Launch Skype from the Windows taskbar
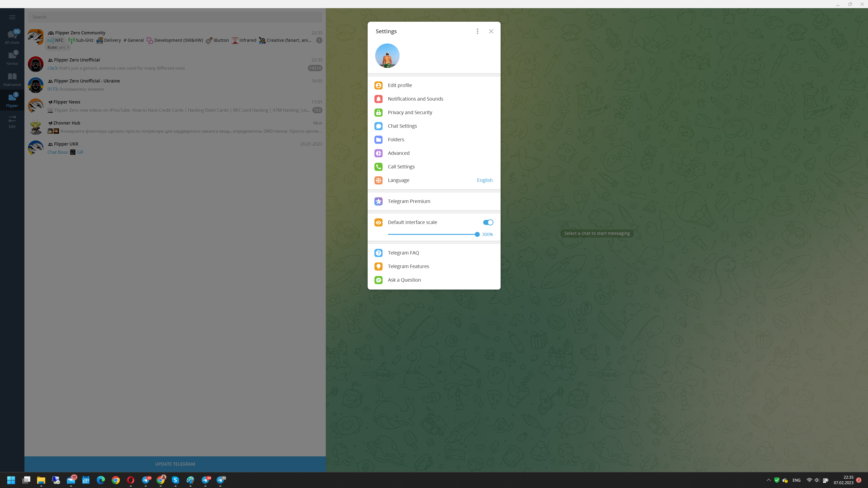The width and height of the screenshot is (868, 488). tap(175, 480)
